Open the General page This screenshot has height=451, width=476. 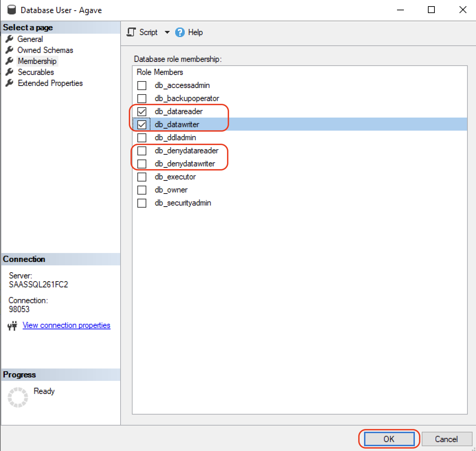tap(30, 39)
